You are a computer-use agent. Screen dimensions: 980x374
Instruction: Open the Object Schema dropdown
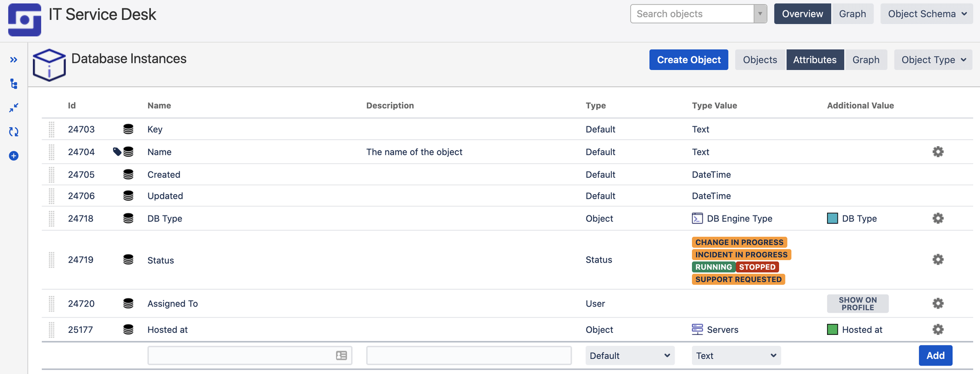(x=927, y=14)
